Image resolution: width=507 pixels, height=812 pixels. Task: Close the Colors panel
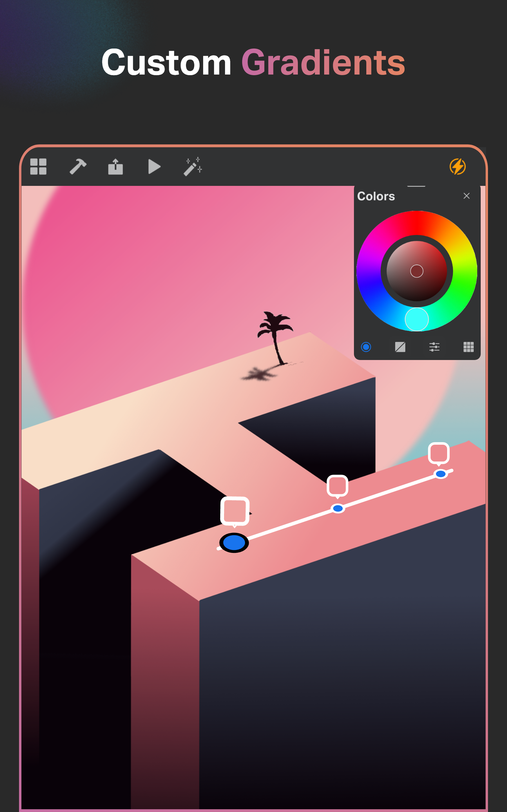tap(466, 196)
